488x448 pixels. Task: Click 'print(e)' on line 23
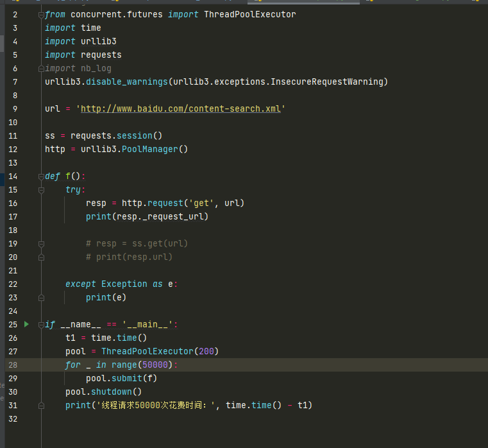[x=106, y=298]
